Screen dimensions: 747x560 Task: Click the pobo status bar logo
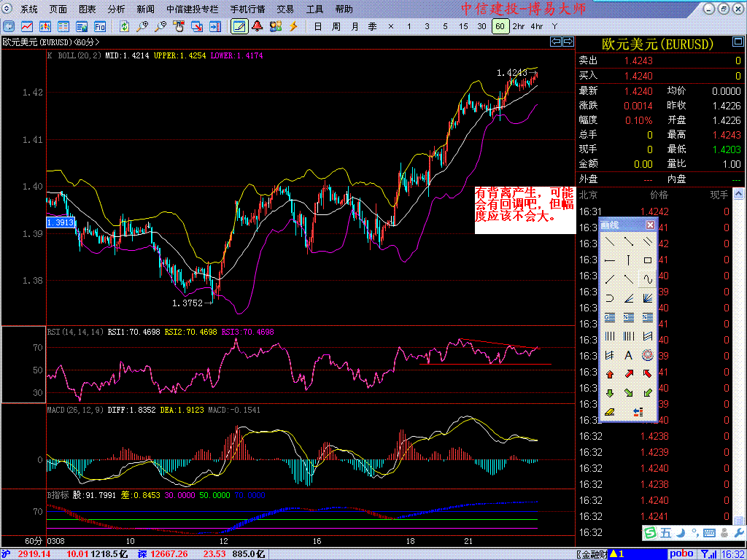pyautogui.click(x=682, y=554)
